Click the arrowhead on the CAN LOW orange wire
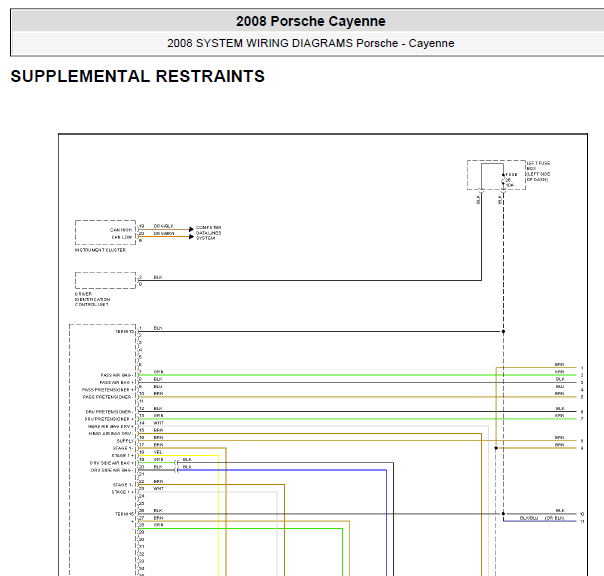This screenshot has height=576, width=604. point(191,237)
